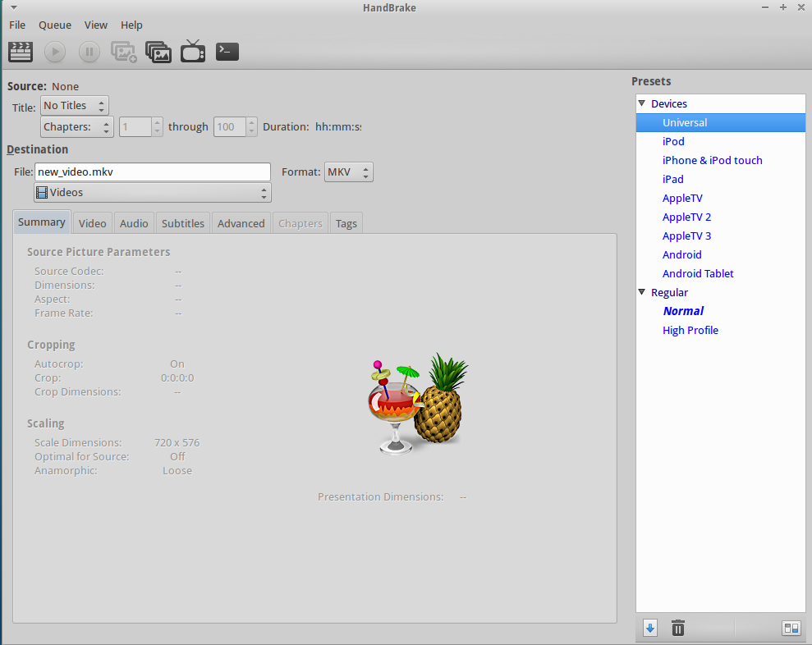812x645 pixels.
Task: Open the Format dropdown showing MKV
Action: [x=348, y=172]
